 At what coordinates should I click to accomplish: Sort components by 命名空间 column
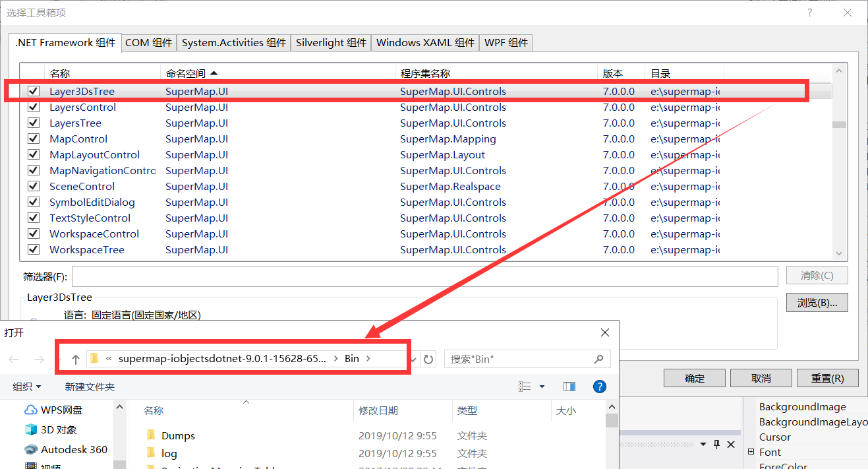click(277, 73)
